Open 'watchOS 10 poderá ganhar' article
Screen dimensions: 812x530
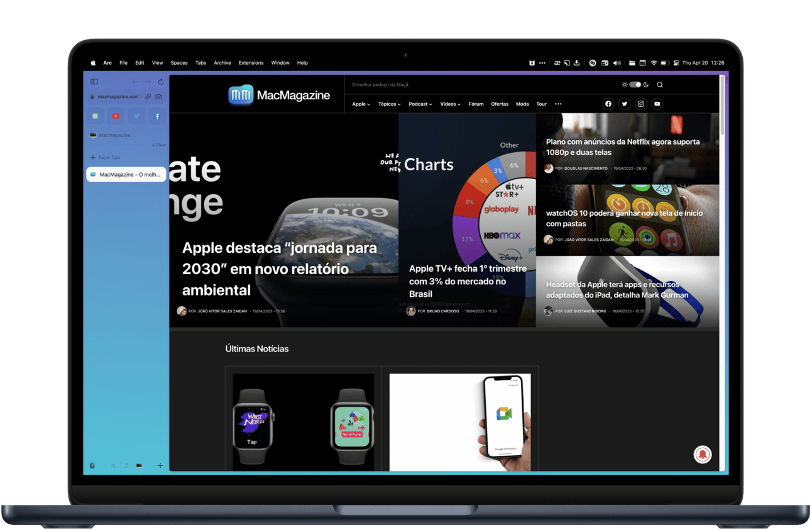(x=624, y=218)
